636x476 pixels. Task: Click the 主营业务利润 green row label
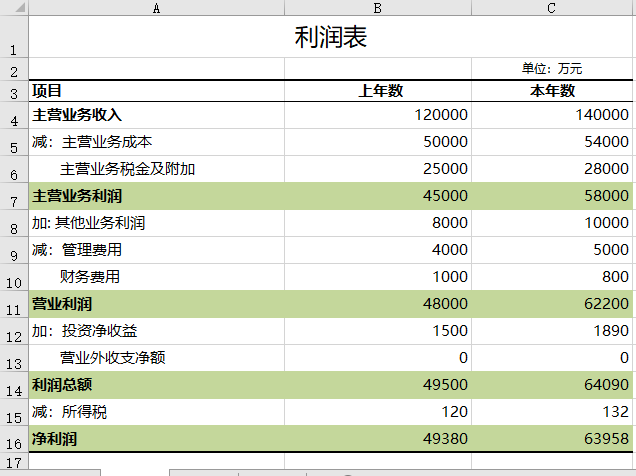pyautogui.click(x=156, y=196)
